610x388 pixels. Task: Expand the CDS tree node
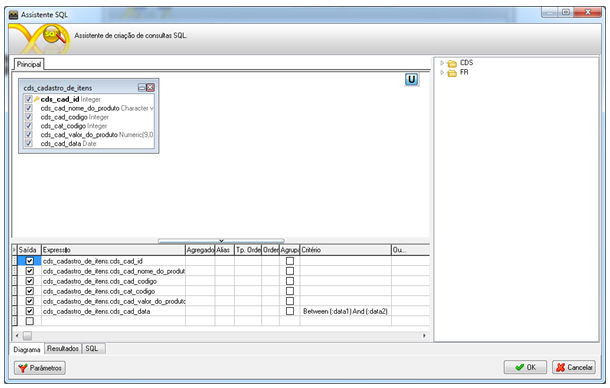442,63
